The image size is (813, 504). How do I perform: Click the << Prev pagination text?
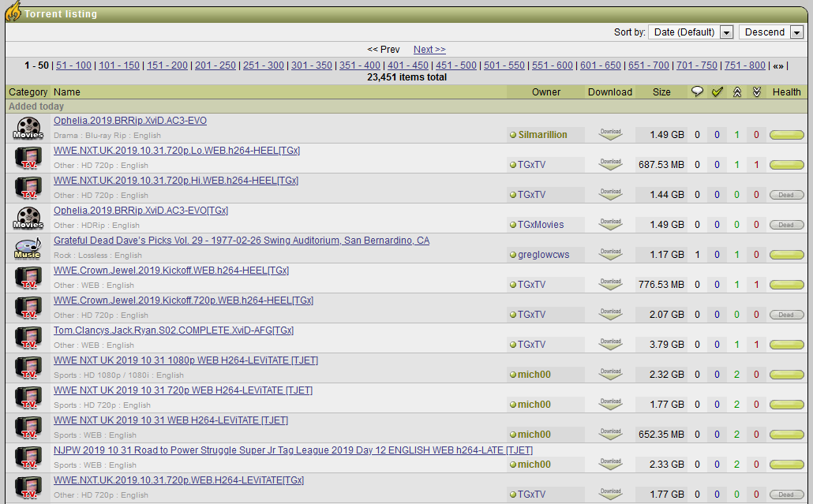tap(383, 50)
